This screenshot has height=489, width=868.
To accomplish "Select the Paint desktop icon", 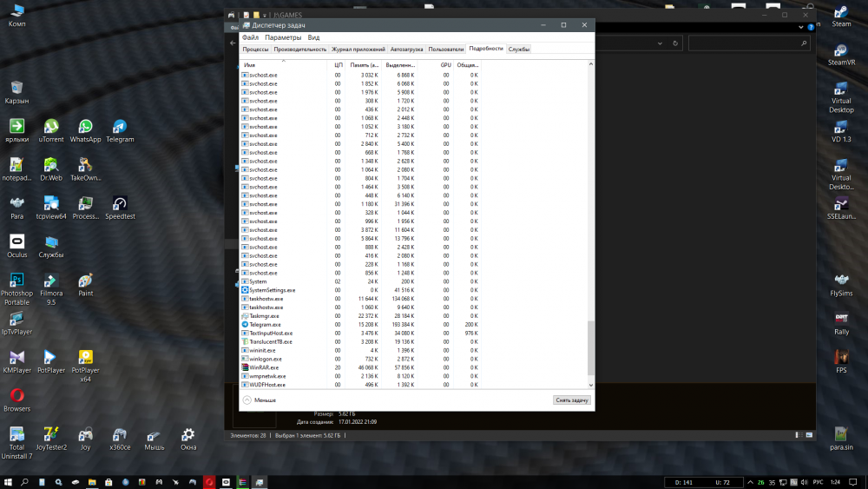I will [x=85, y=285].
